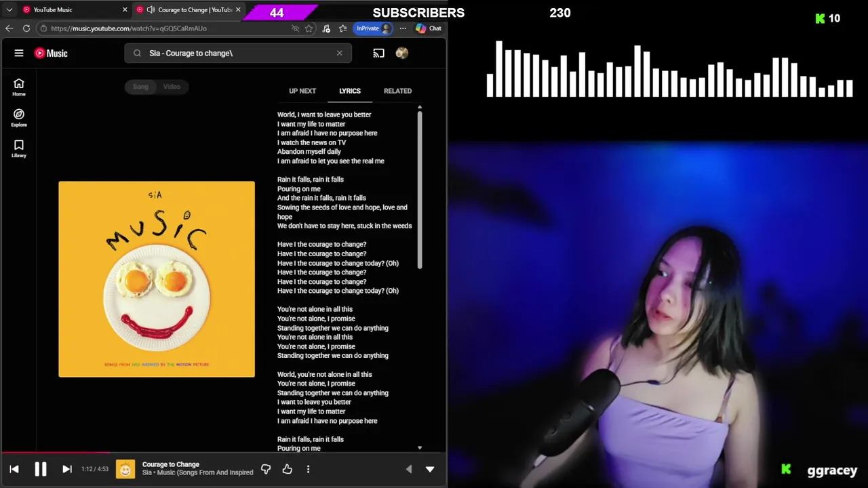Open the browser tab search dropdown
The image size is (868, 488).
click(9, 9)
